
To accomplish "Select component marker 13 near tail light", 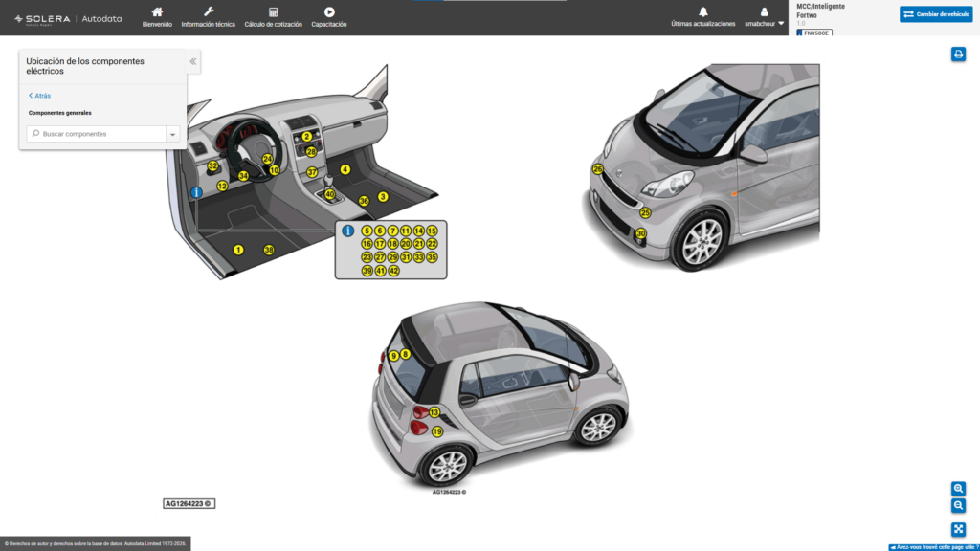I will 434,412.
